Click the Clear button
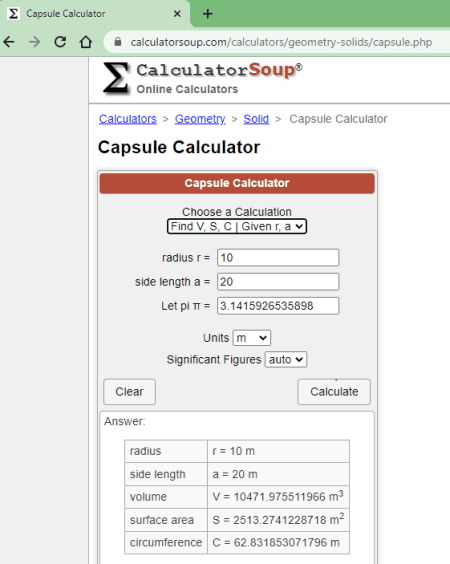The width and height of the screenshot is (450, 564). coord(129,391)
